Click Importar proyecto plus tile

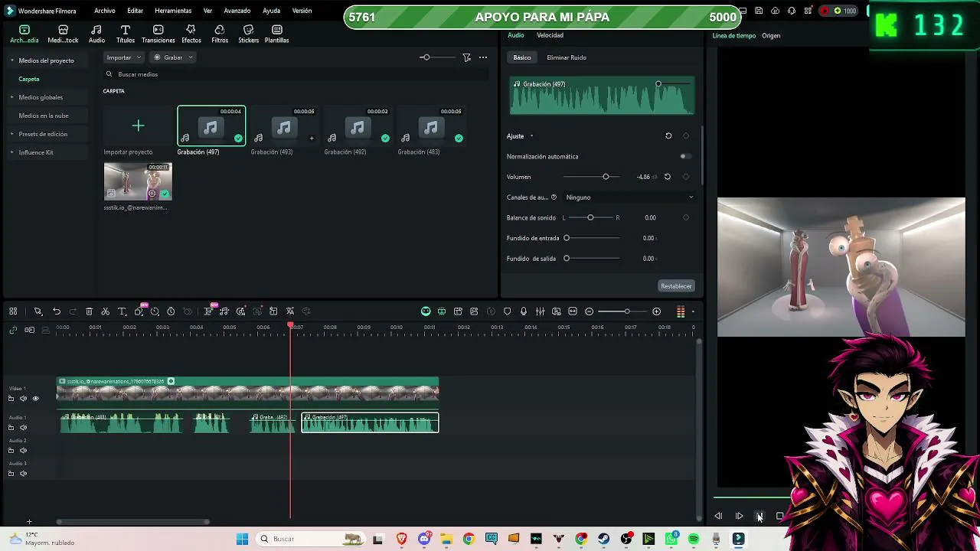pos(138,126)
